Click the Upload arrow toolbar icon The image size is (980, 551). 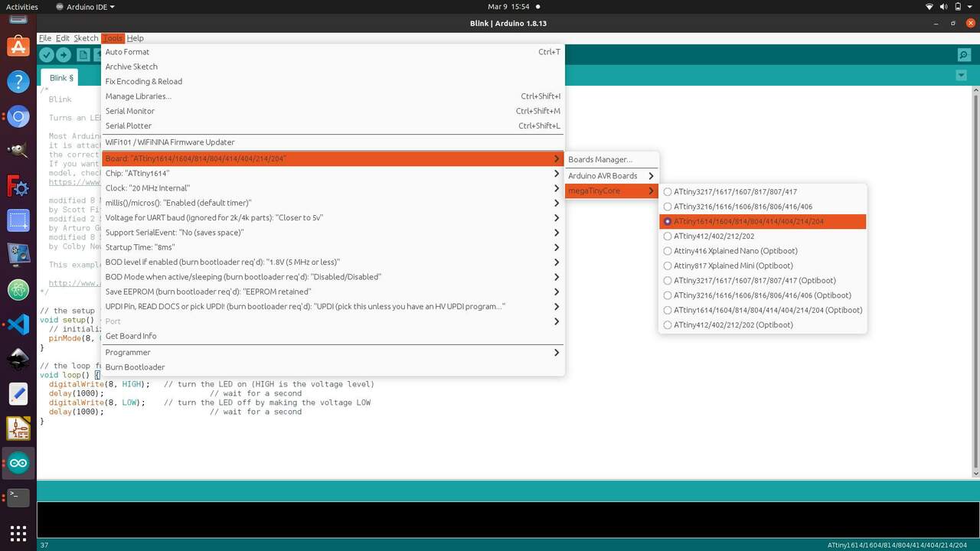point(64,55)
